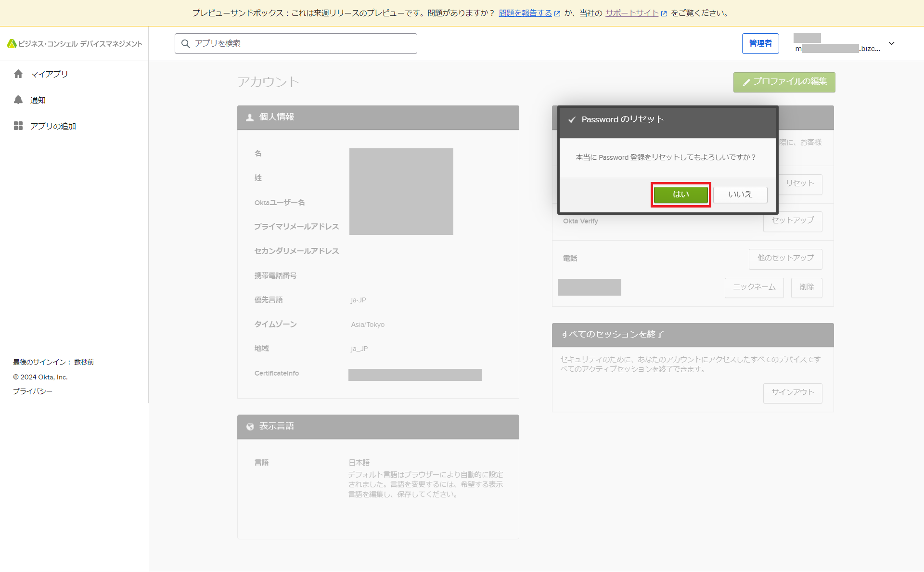Click the プロファイルの編集 button
Screen dimensions: 924x572
(784, 82)
